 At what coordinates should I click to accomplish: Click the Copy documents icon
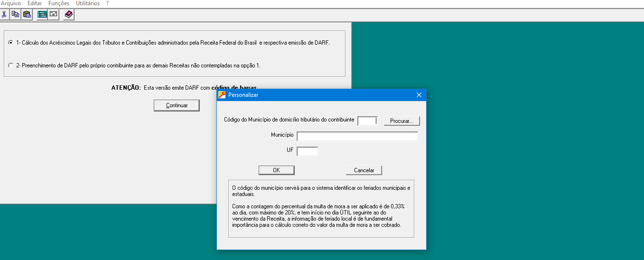15,14
